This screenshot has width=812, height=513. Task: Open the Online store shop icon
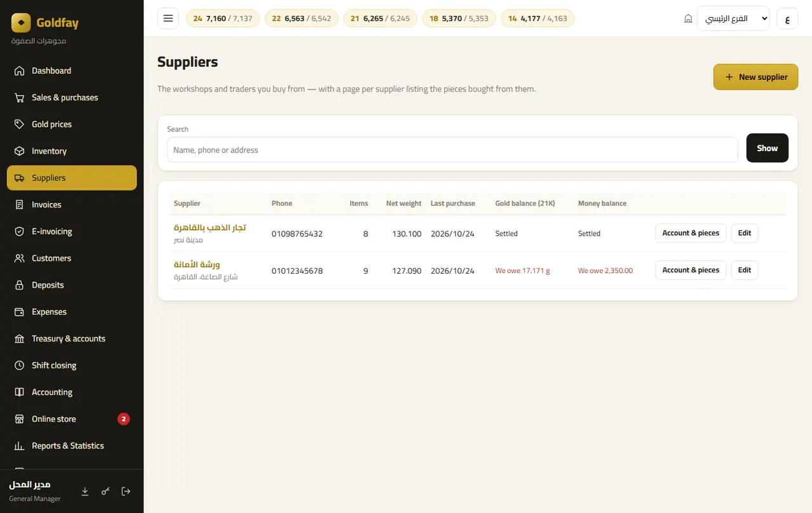pos(20,419)
